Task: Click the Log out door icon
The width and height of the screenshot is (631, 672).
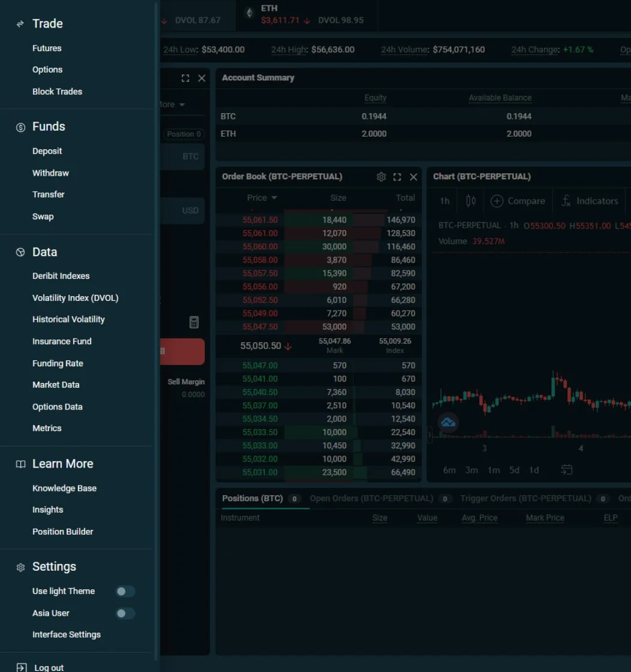Action: pyautogui.click(x=22, y=667)
